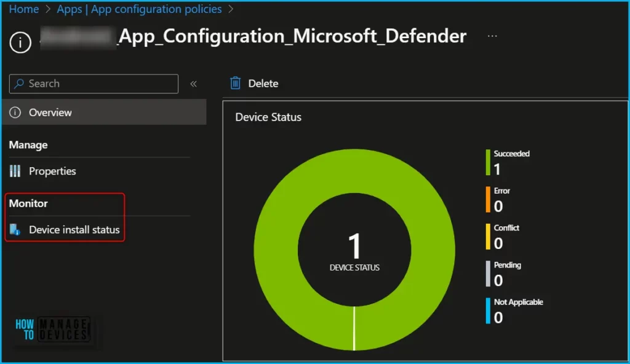Collapse the sidebar with double chevron
Viewport: 630px width, 364px height.
tap(193, 84)
